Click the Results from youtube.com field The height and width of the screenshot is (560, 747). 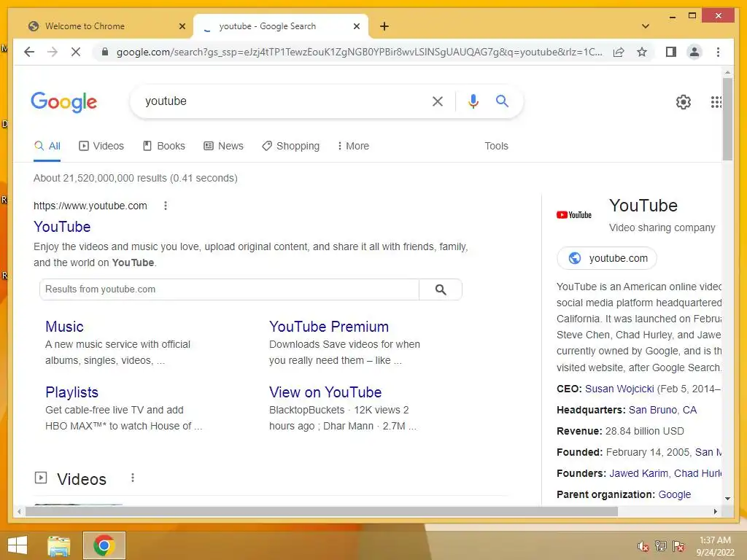tap(229, 289)
